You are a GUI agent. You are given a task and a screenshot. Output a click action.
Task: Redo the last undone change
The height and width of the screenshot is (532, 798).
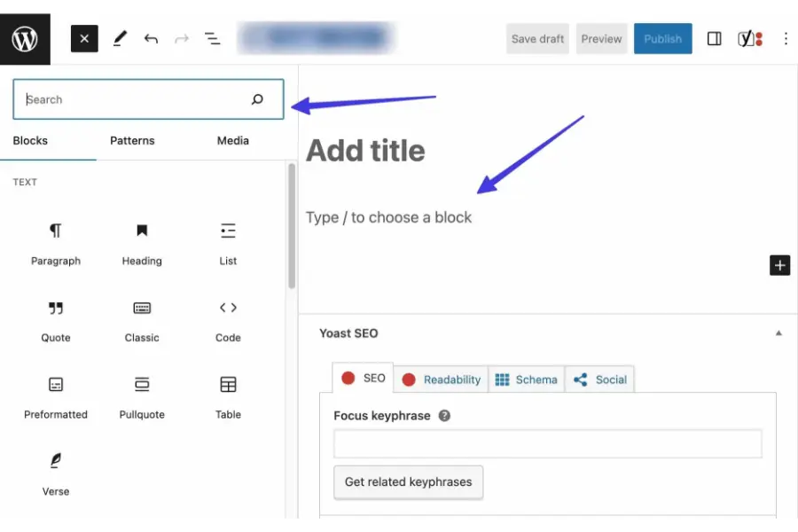tap(182, 39)
